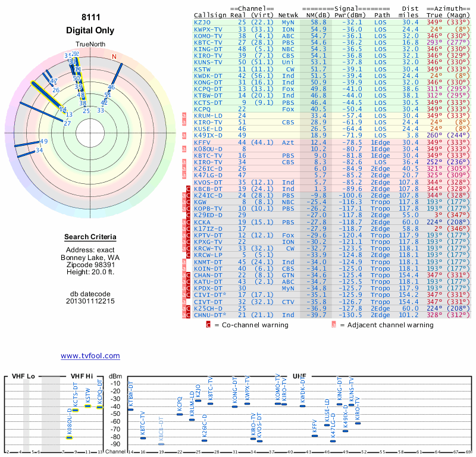Click the channel 49 bar on radar plot
476x457 pixels.
click(27, 143)
